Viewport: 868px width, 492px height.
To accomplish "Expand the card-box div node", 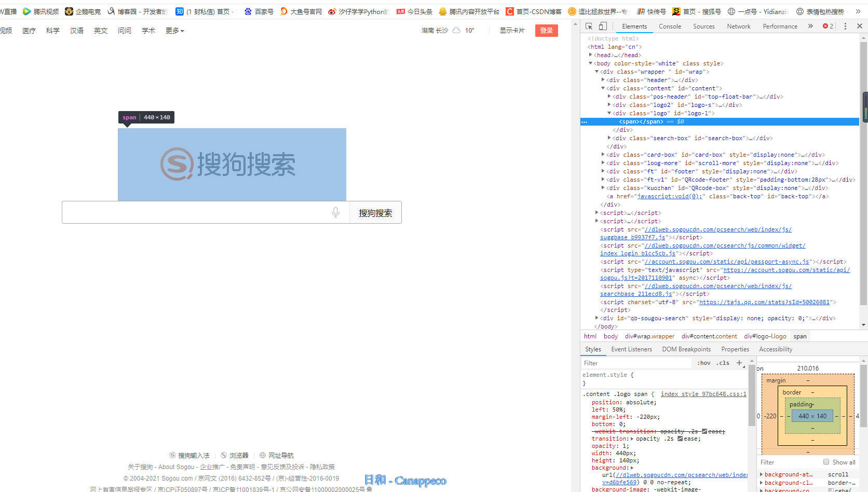I will coord(603,155).
